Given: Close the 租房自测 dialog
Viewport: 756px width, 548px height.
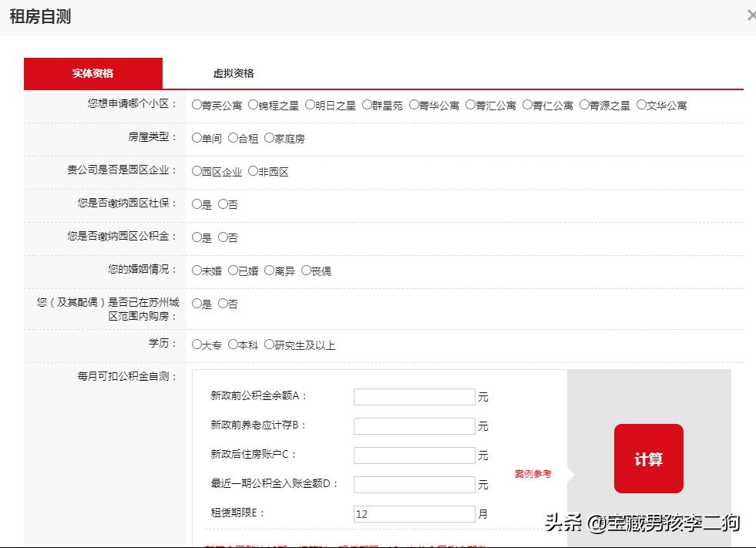Looking at the screenshot, I should [x=751, y=14].
